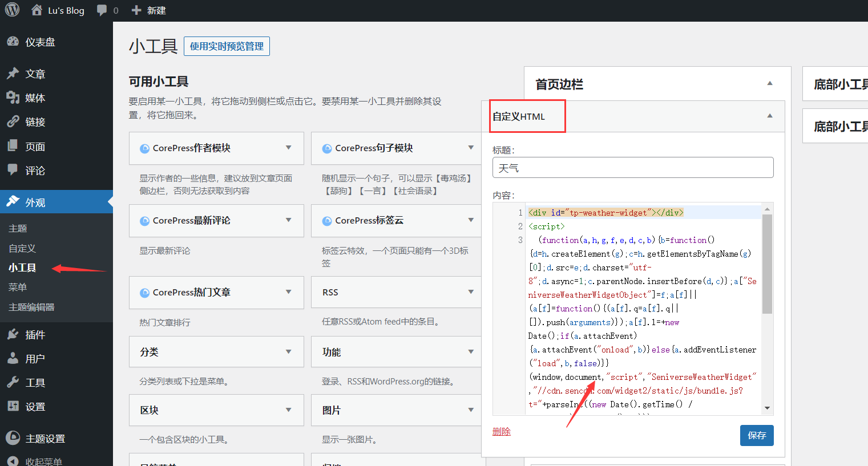The image size is (868, 466).
Task: Expand the 区块 widget arrow
Action: tap(289, 410)
